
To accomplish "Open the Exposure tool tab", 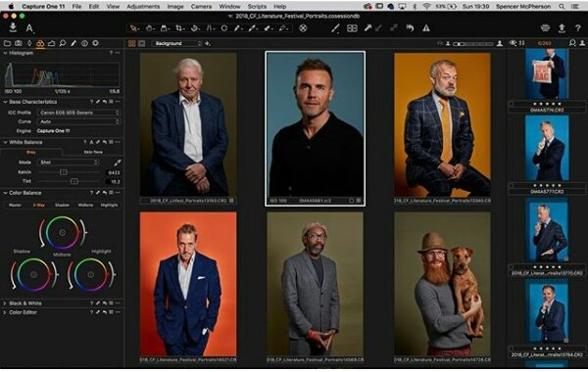I will click(51, 43).
